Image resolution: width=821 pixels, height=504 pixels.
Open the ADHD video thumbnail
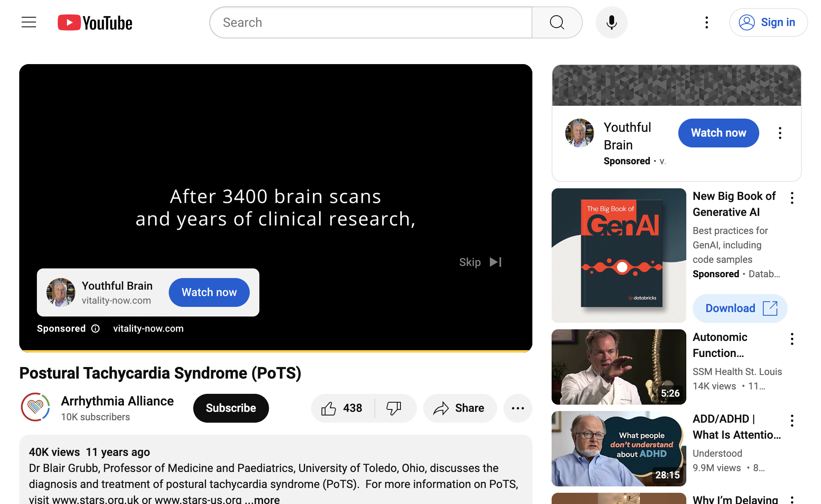619,449
